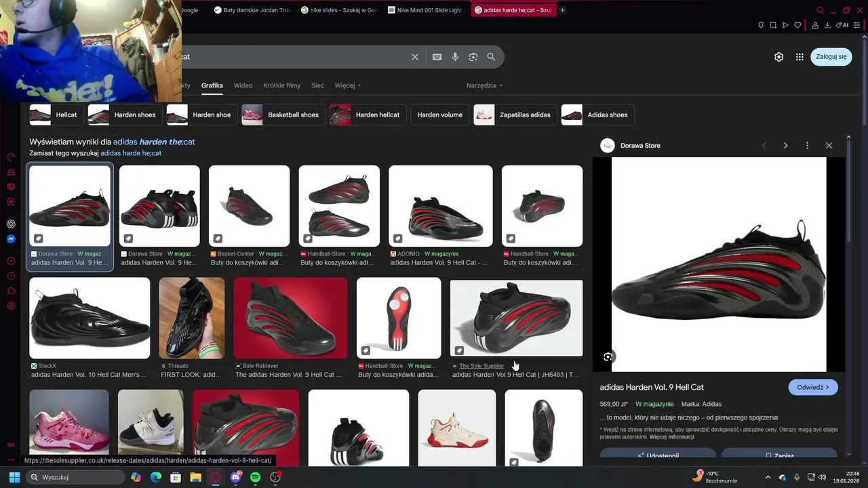Clear the search box with the X icon
The height and width of the screenshot is (488, 868).
coord(415,57)
